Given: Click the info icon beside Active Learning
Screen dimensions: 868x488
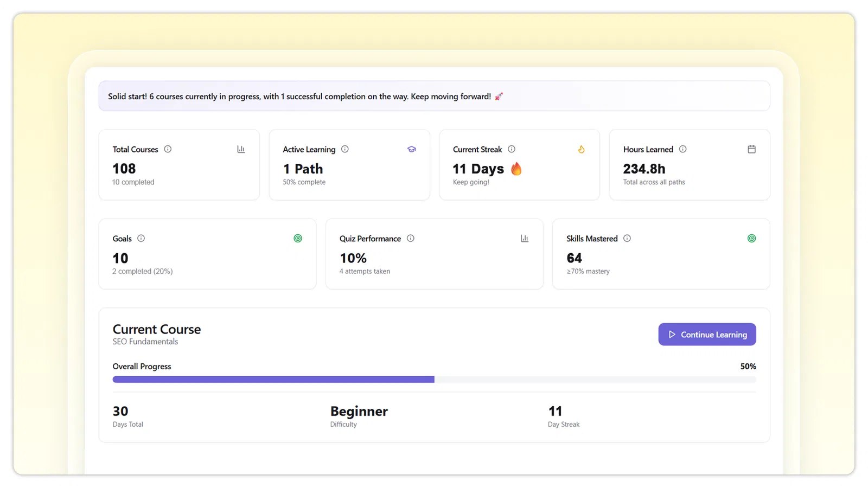Looking at the screenshot, I should pyautogui.click(x=345, y=149).
